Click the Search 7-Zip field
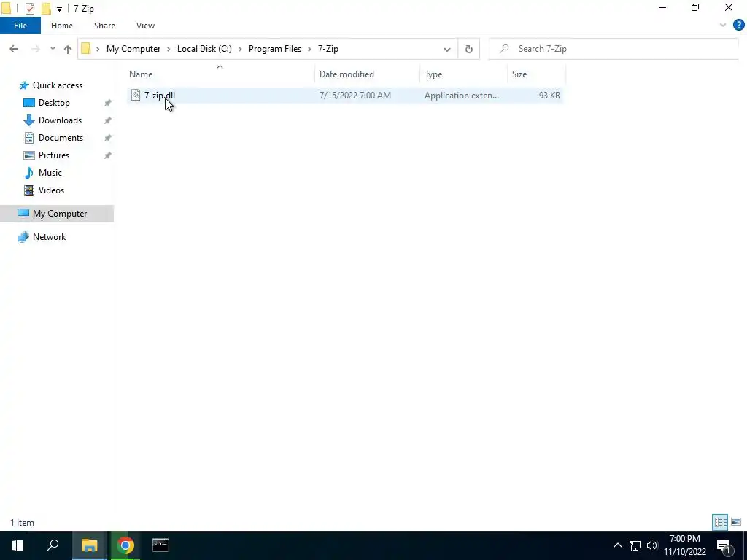The image size is (747, 560). (x=613, y=49)
